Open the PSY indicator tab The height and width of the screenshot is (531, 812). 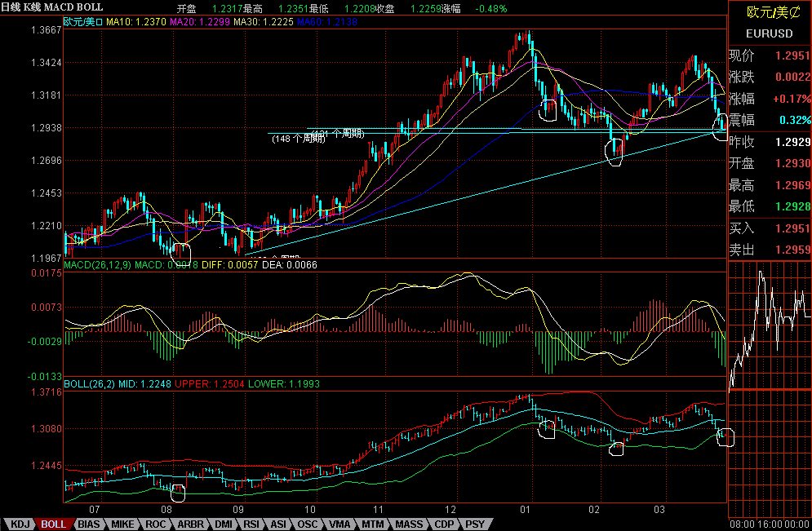(475, 524)
